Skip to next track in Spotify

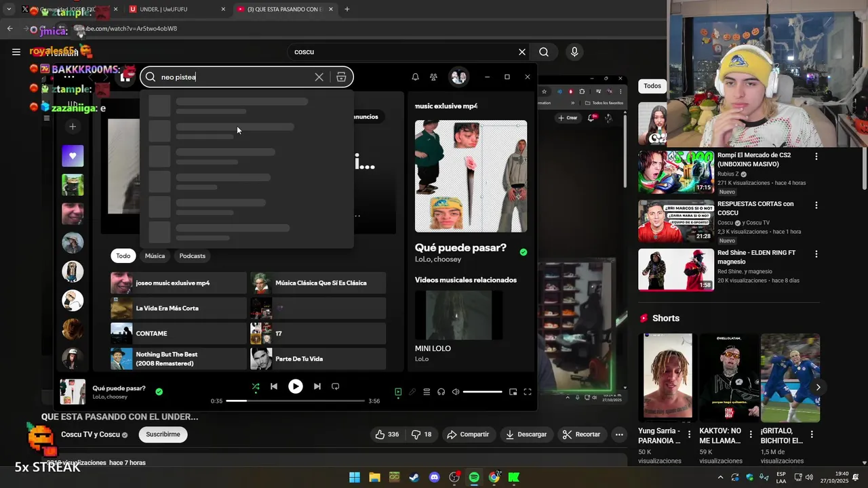[317, 386]
